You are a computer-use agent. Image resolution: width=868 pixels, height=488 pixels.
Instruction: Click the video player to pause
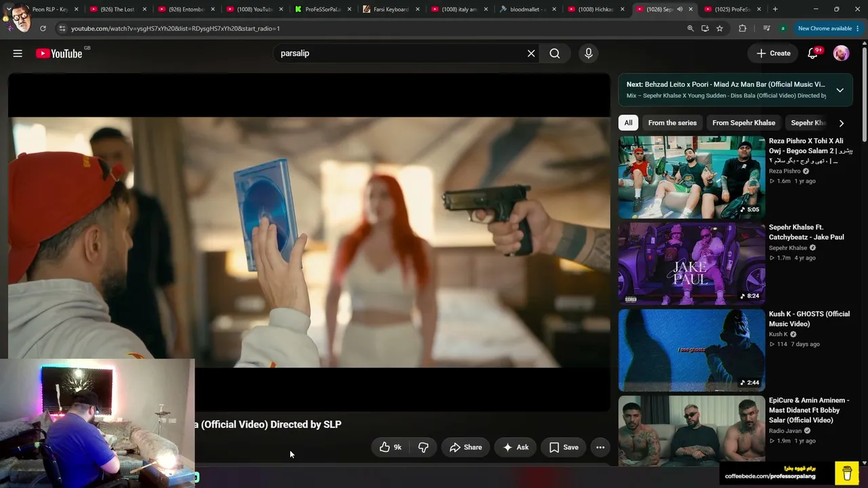pos(309,242)
